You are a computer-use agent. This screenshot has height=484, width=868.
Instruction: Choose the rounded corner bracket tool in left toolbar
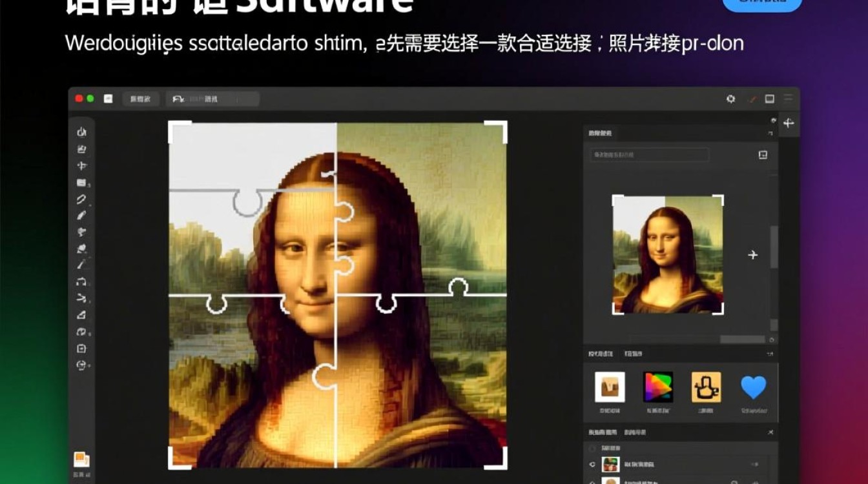tap(81, 282)
